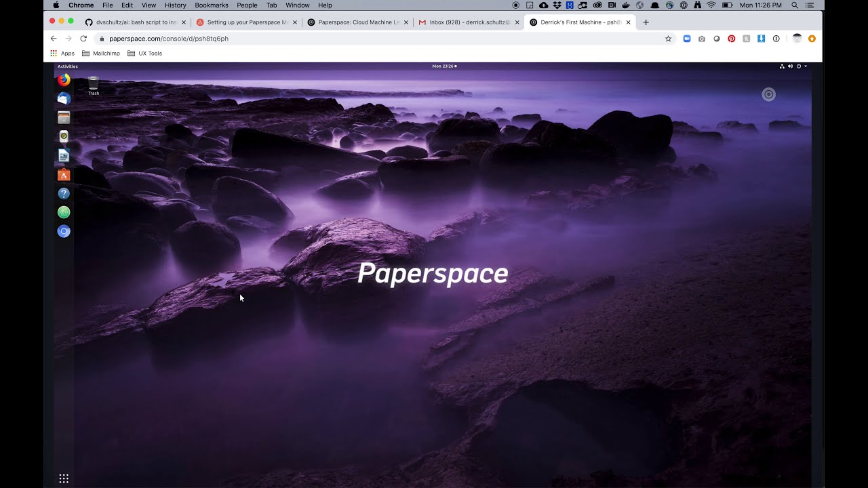Open Thunderbird Mail in the dock
The image size is (868, 488).
tap(64, 99)
